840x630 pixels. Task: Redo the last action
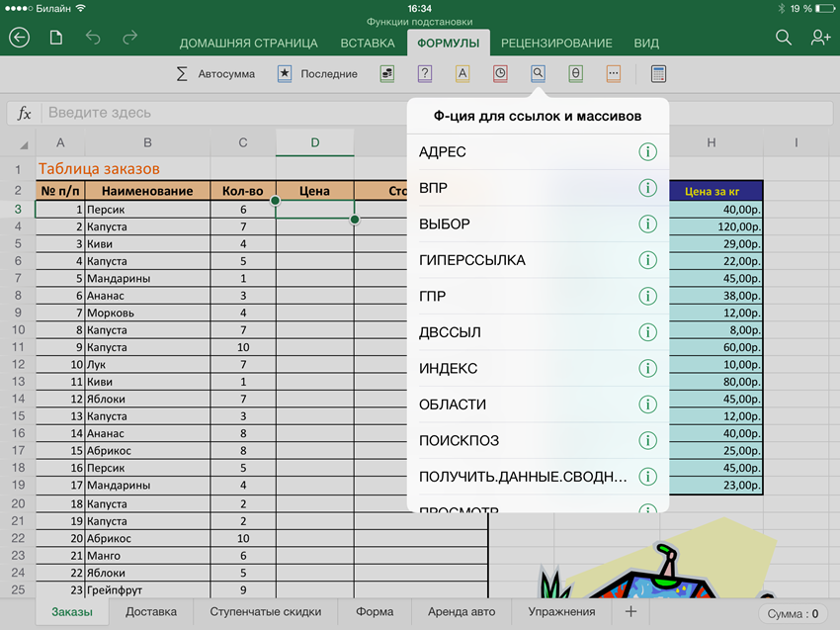click(x=129, y=38)
